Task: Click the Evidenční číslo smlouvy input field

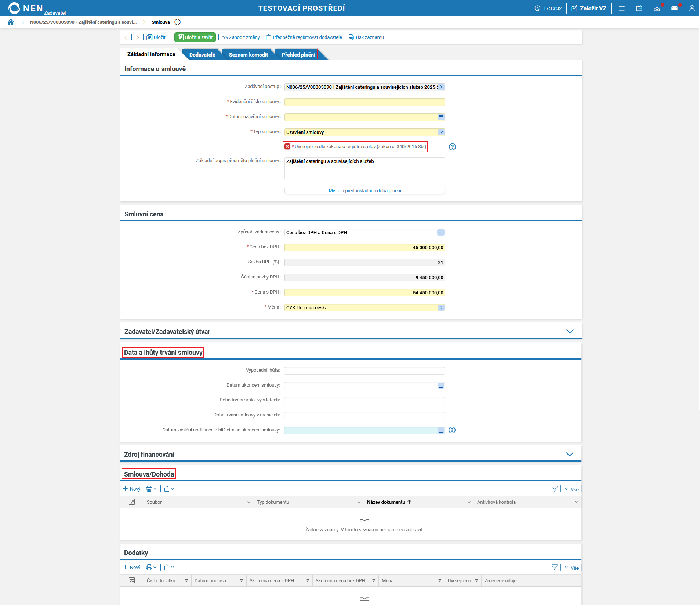Action: point(364,102)
